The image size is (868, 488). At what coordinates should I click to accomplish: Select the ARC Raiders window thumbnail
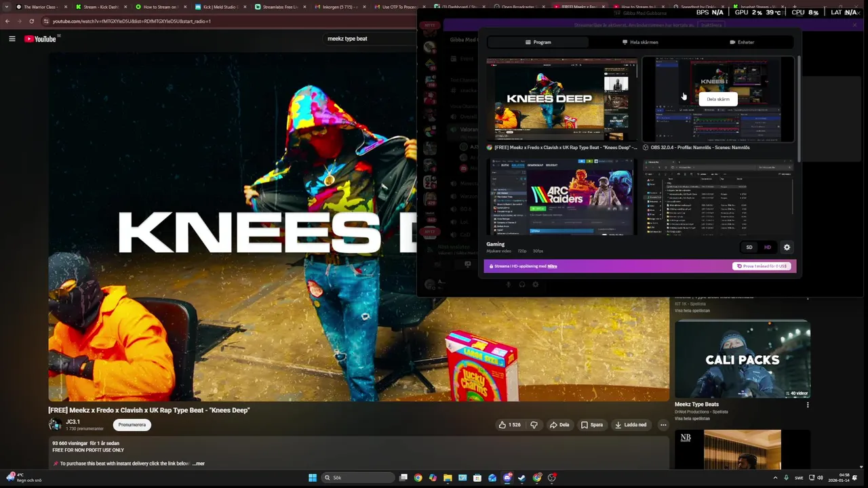[x=562, y=197]
